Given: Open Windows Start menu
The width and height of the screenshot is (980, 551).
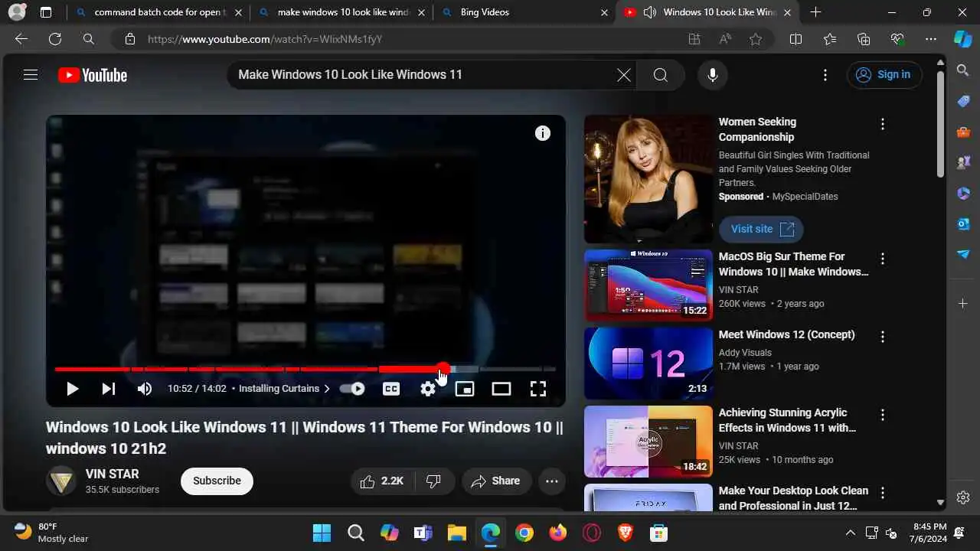Looking at the screenshot, I should (322, 533).
